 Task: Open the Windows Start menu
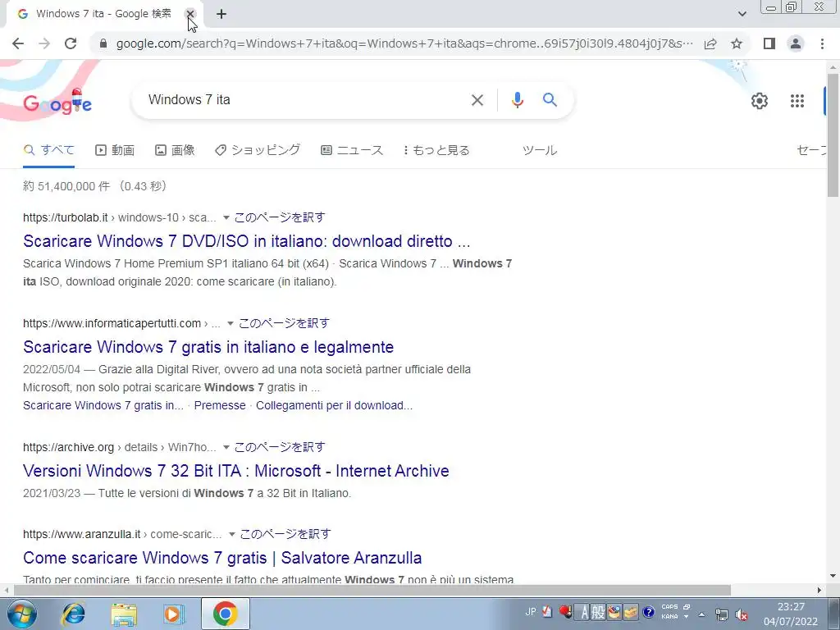[21, 614]
